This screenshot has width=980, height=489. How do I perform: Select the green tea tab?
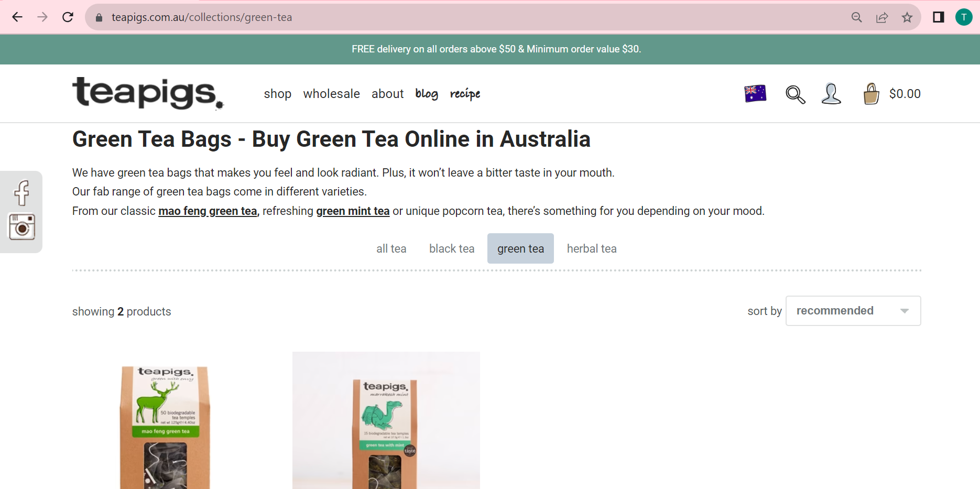click(x=520, y=248)
